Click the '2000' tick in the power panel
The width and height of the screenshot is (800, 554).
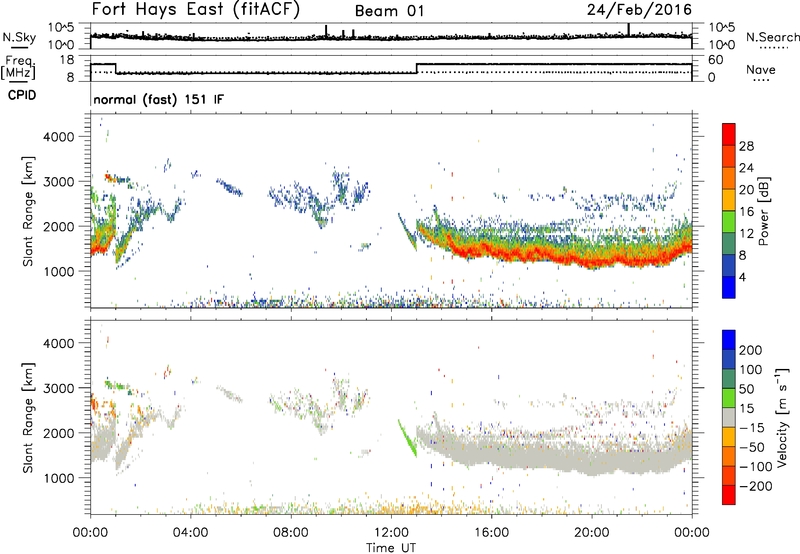click(59, 226)
